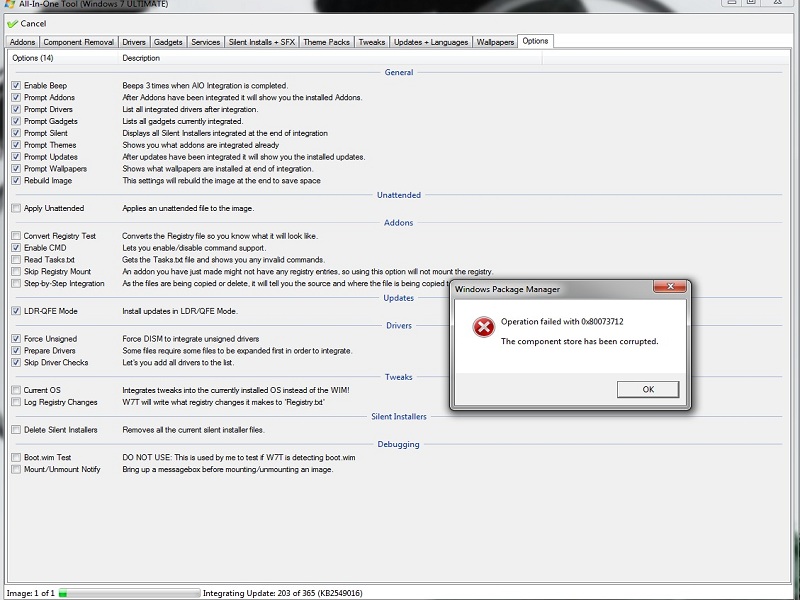This screenshot has width=800, height=600.
Task: Open the Services tab
Action: [206, 42]
